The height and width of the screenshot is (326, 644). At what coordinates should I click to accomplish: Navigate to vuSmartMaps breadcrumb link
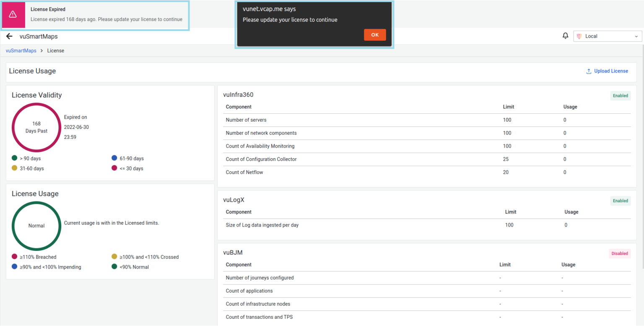click(x=21, y=51)
